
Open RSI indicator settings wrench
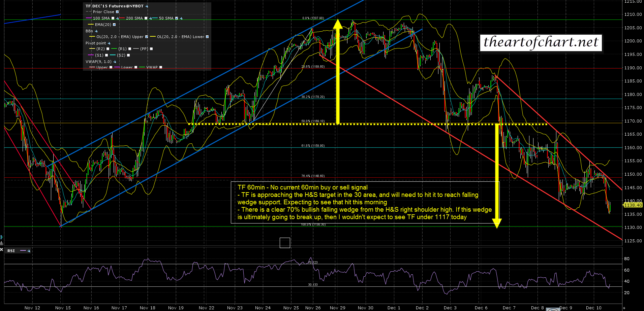[29, 251]
